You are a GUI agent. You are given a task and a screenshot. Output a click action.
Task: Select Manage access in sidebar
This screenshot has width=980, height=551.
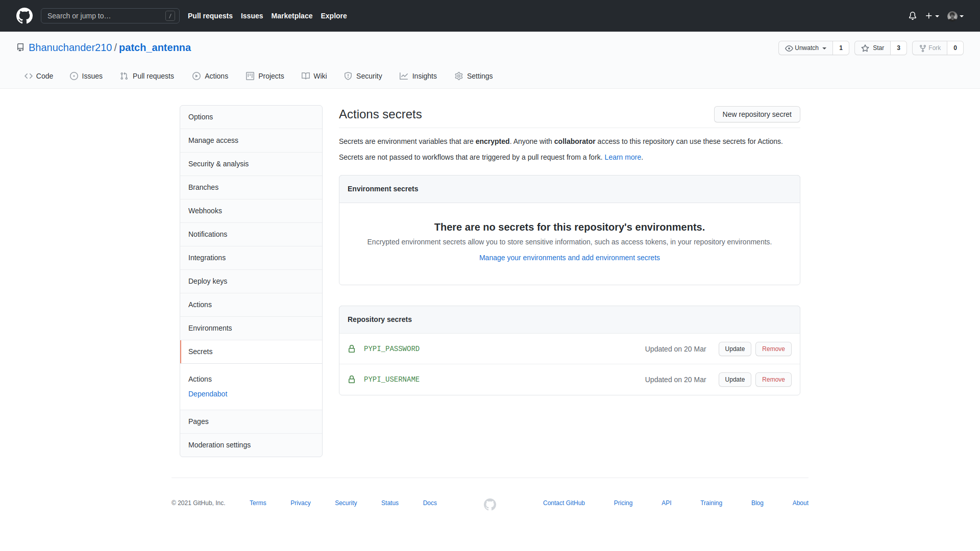(251, 141)
